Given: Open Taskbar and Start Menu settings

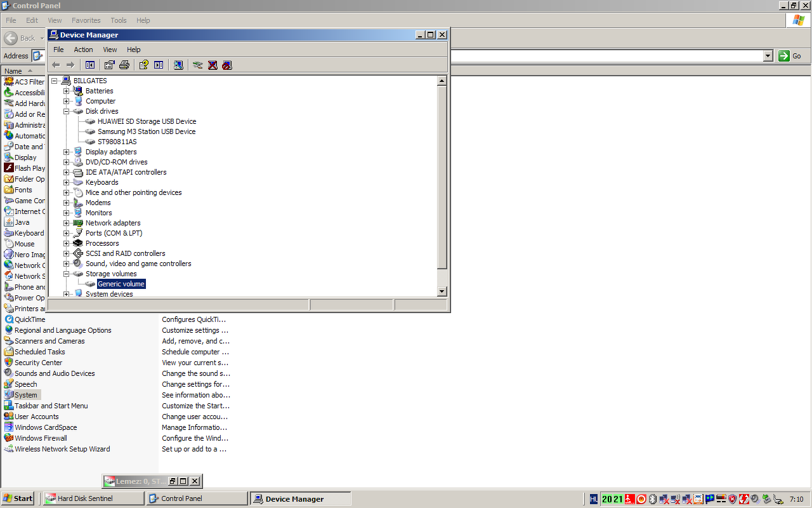Looking at the screenshot, I should tap(46, 406).
